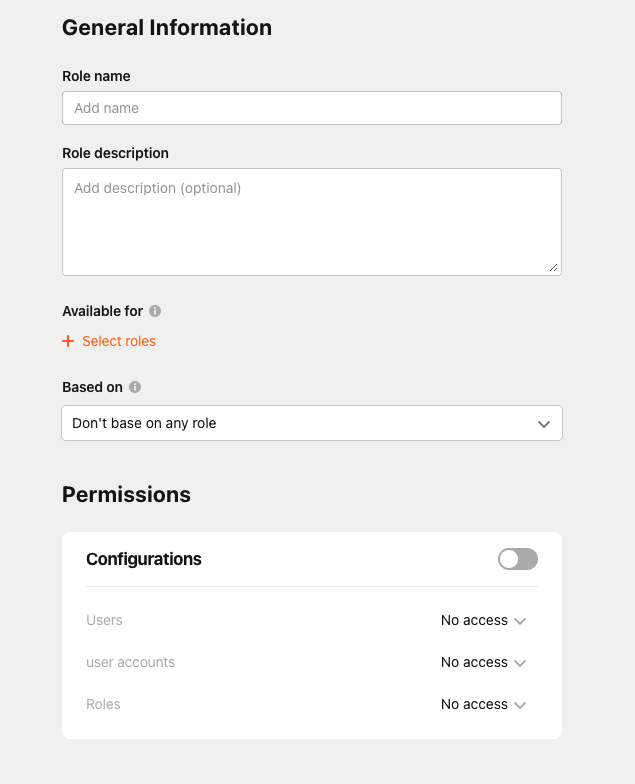Enable the Configurations toggle switch
The width and height of the screenshot is (635, 784).
click(x=518, y=559)
